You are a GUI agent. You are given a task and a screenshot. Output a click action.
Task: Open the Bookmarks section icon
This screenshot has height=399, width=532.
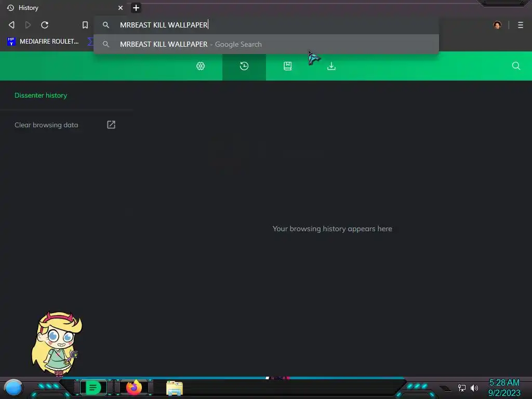288,66
